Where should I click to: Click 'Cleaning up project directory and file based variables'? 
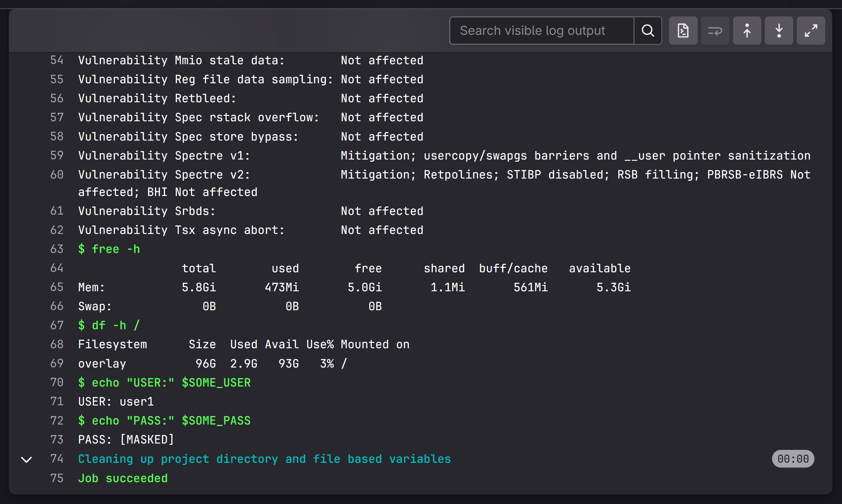click(264, 459)
